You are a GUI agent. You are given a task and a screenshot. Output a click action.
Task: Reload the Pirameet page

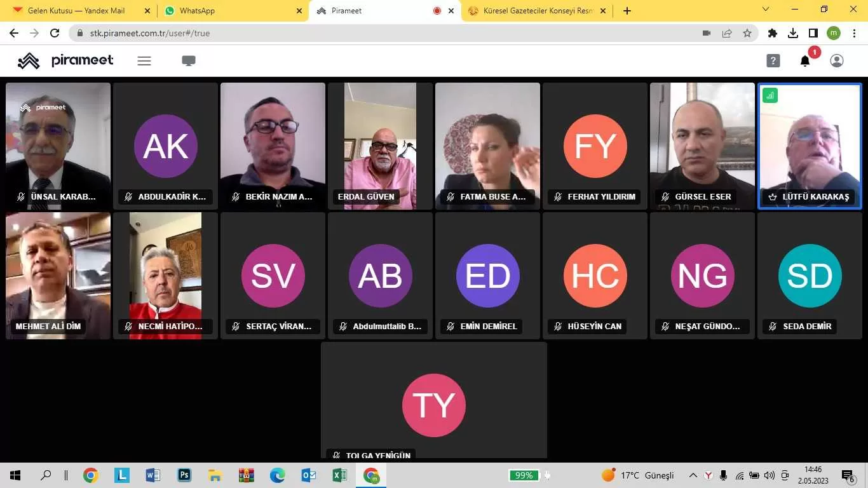(x=55, y=33)
